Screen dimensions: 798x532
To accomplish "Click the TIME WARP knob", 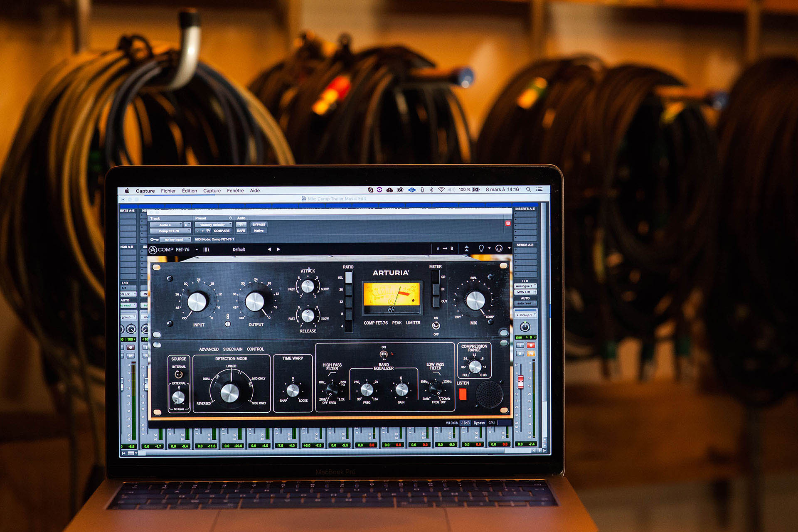I will click(x=293, y=391).
